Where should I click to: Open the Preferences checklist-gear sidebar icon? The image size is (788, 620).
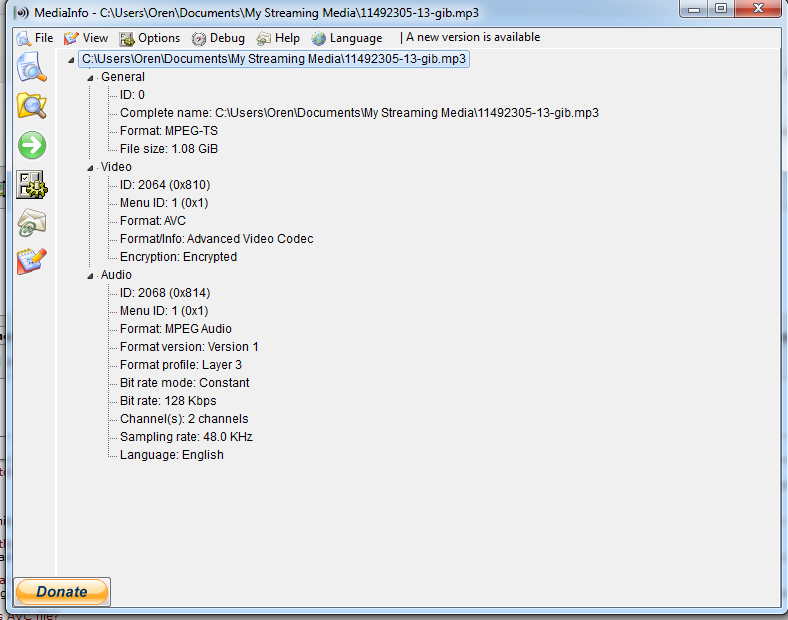click(x=32, y=184)
